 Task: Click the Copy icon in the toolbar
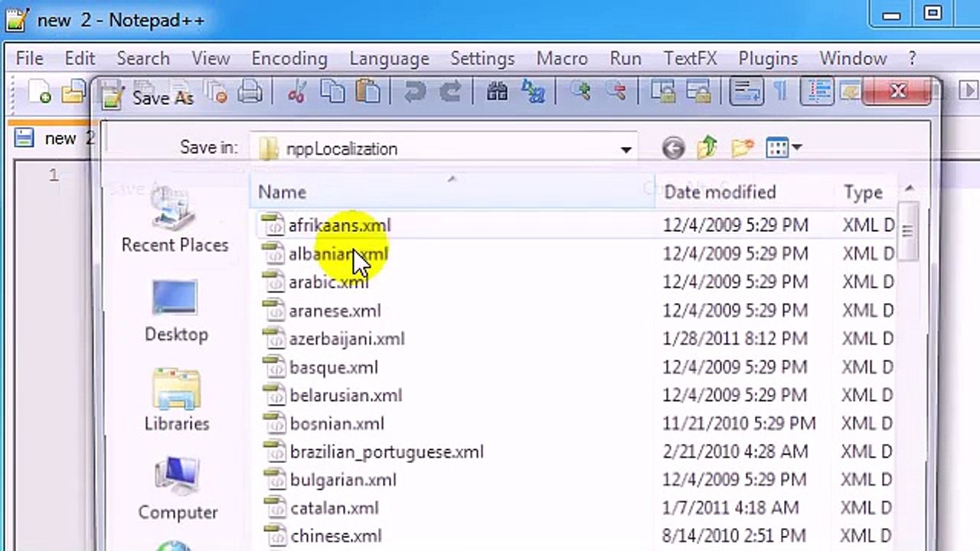[332, 93]
